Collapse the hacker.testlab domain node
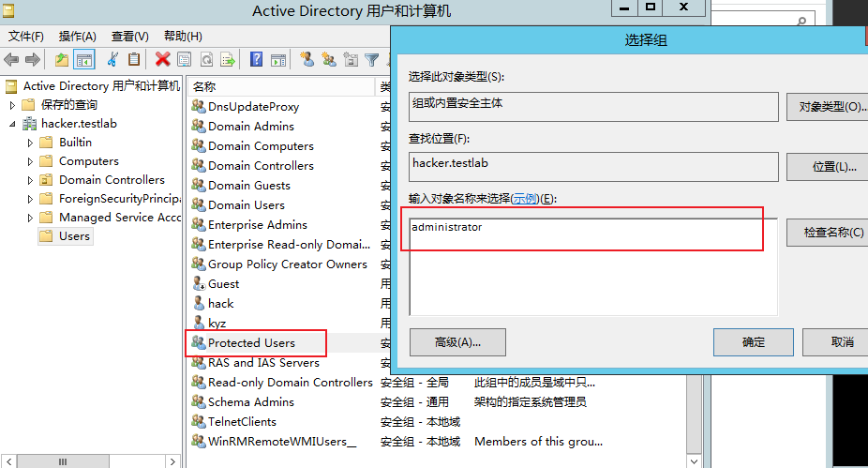This screenshot has width=868, height=468. click(x=12, y=124)
